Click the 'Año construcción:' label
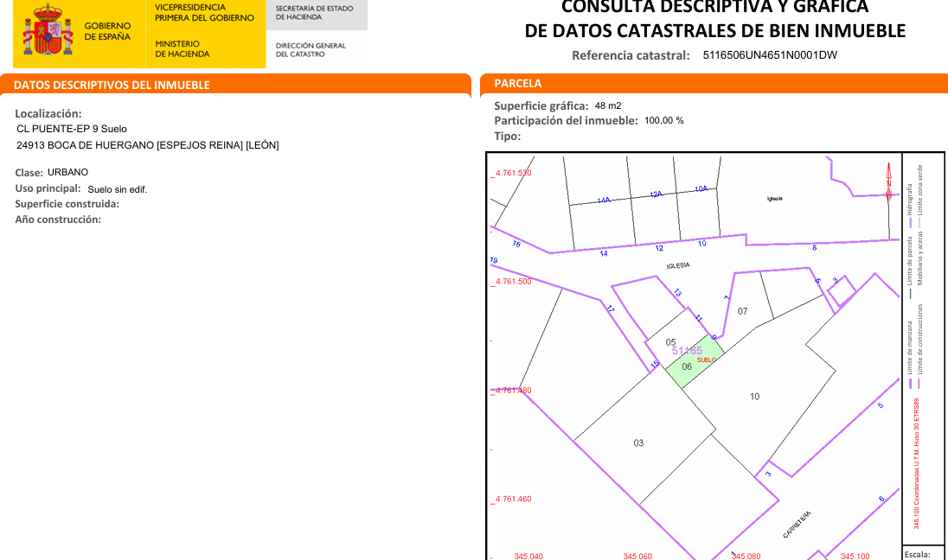The width and height of the screenshot is (948, 560). (58, 220)
